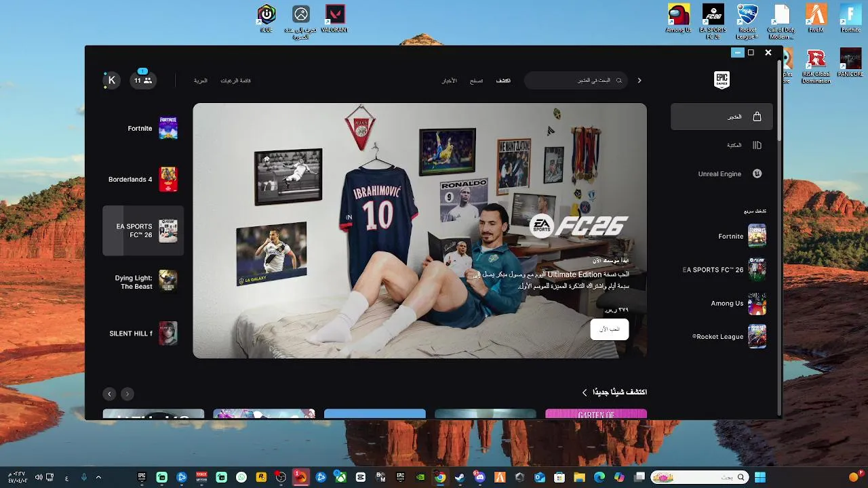Open the K profile avatar menu
This screenshot has height=488, width=868.
(112, 80)
